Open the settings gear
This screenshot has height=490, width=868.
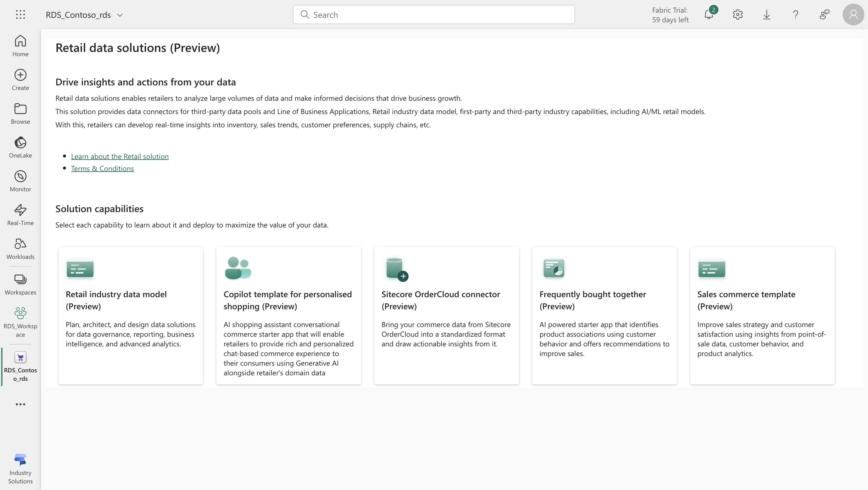pyautogui.click(x=737, y=14)
